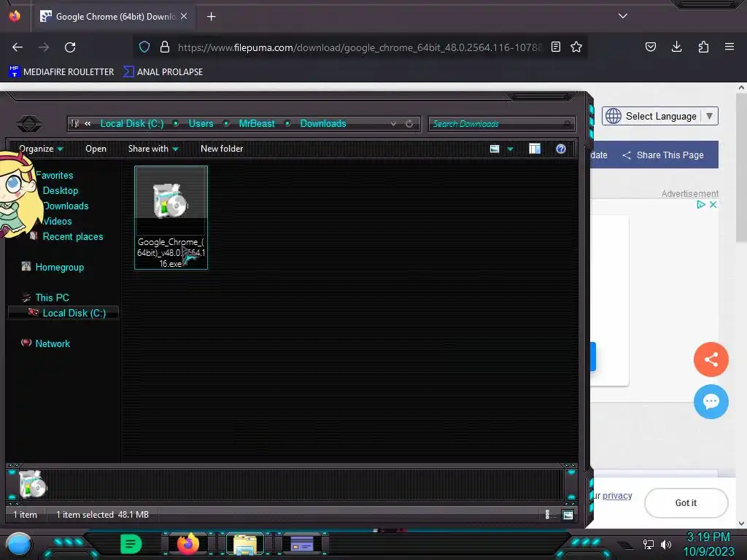Switch to Firefox in taskbar
747x560 pixels.
coord(187,544)
